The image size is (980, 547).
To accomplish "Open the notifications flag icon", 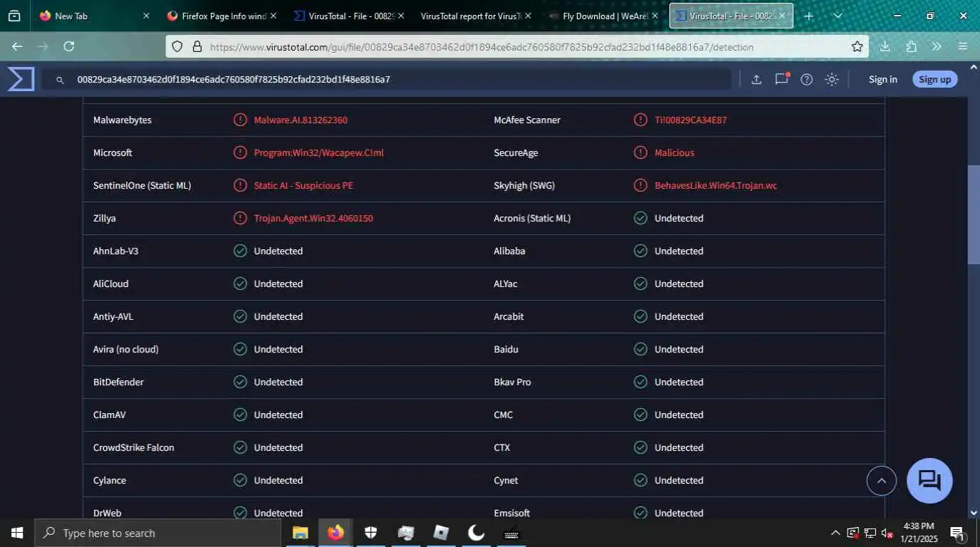I will coord(782,79).
